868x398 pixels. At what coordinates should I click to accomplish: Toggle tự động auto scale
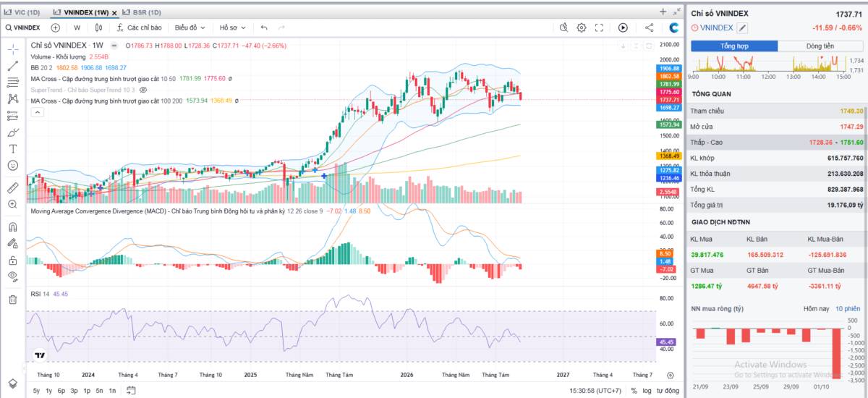[668, 391]
